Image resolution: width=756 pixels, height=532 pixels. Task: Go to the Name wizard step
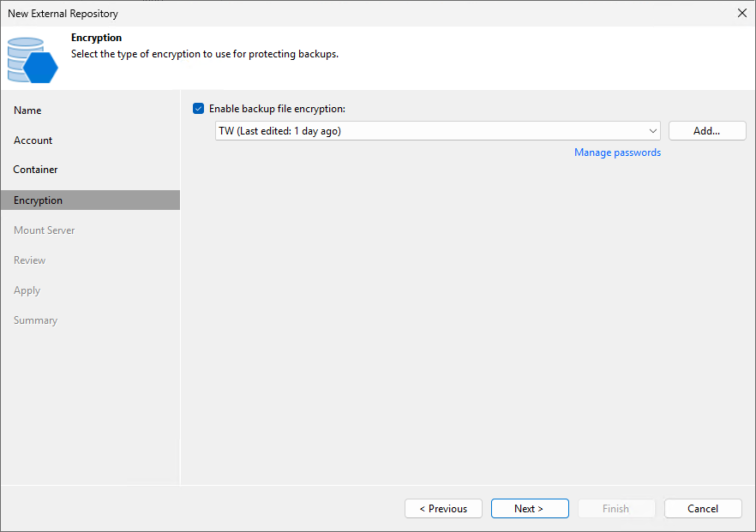tap(27, 111)
